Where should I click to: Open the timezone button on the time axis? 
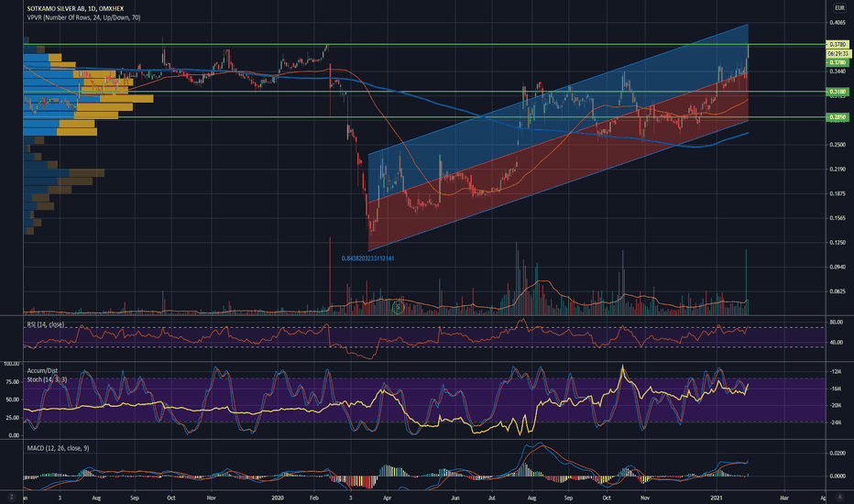click(x=11, y=498)
